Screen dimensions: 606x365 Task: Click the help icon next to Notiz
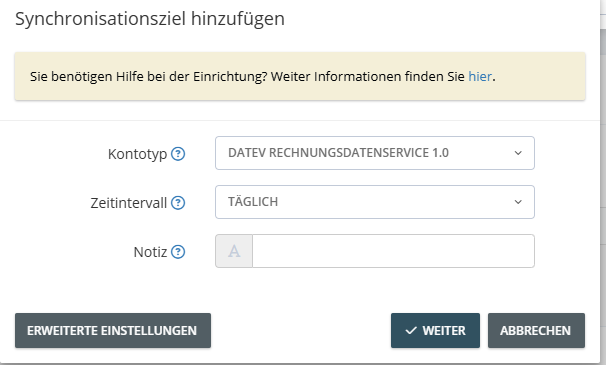click(178, 252)
